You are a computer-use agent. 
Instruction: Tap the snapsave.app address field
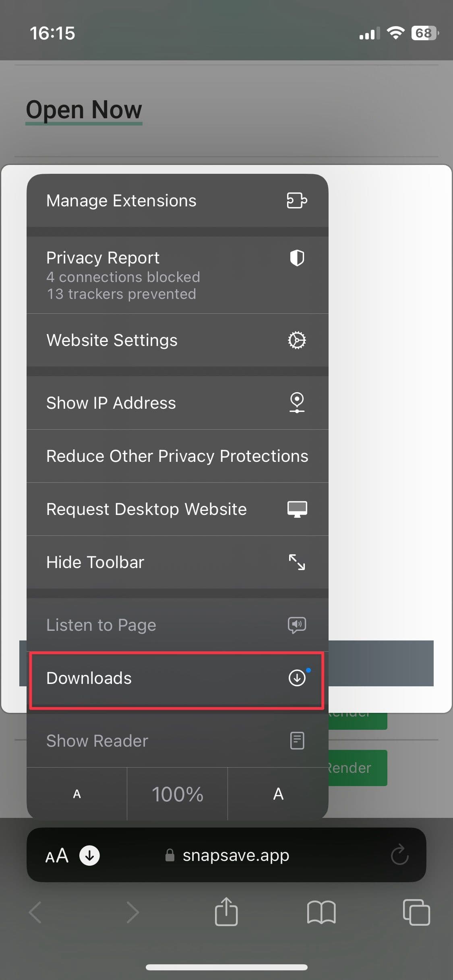(x=236, y=855)
